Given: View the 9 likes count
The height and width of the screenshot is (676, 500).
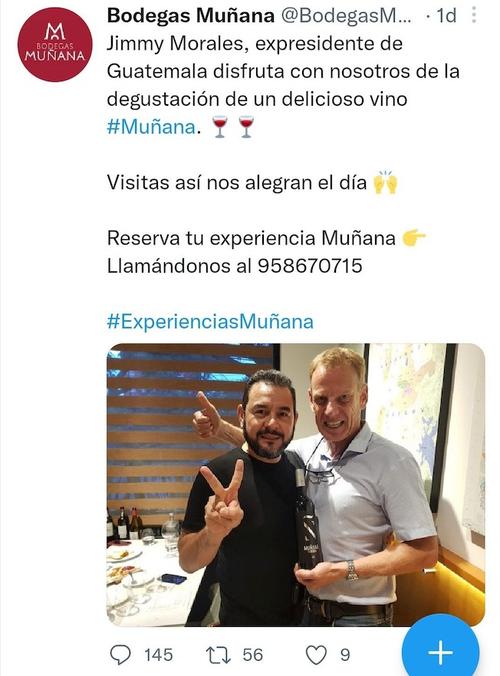Looking at the screenshot, I should tap(345, 655).
